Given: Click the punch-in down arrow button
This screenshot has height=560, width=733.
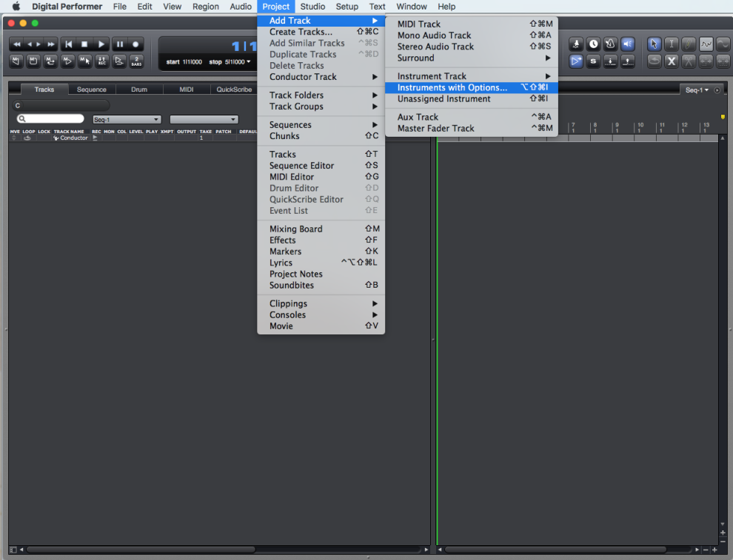Looking at the screenshot, I should point(611,61).
